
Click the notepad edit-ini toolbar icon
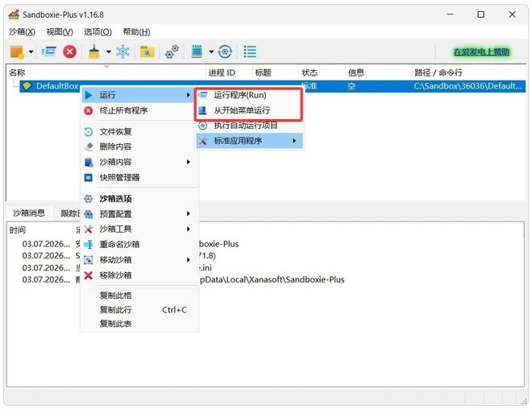coord(197,52)
